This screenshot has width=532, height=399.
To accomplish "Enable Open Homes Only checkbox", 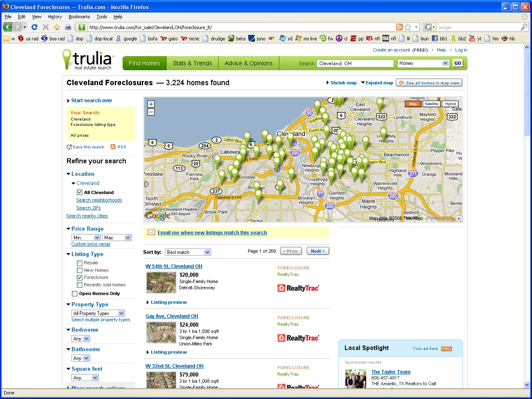I will tap(75, 293).
